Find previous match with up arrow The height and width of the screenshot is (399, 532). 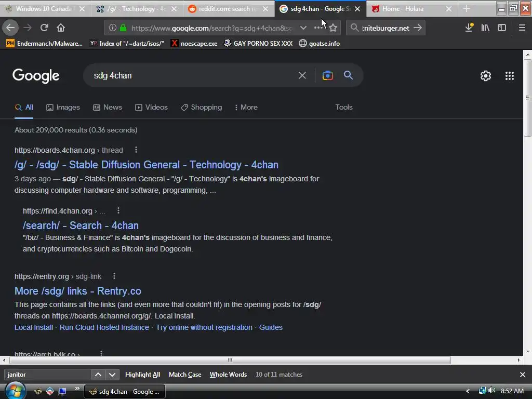(x=98, y=375)
